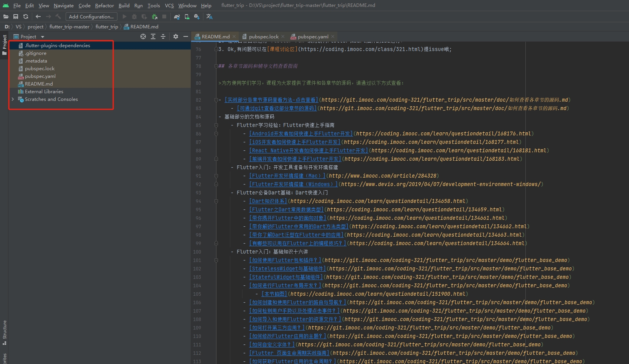
Task: Click Add Configuration button
Action: click(91, 16)
